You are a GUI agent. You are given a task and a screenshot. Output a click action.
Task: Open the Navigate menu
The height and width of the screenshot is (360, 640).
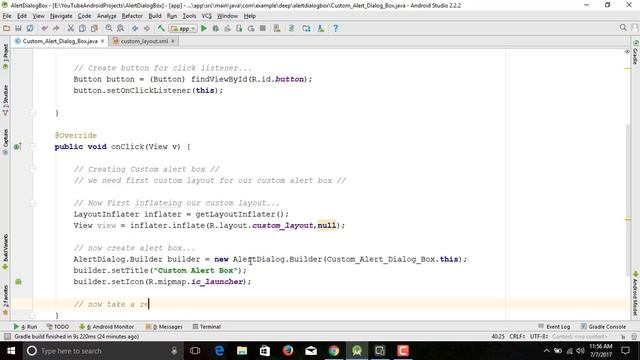[x=61, y=16]
